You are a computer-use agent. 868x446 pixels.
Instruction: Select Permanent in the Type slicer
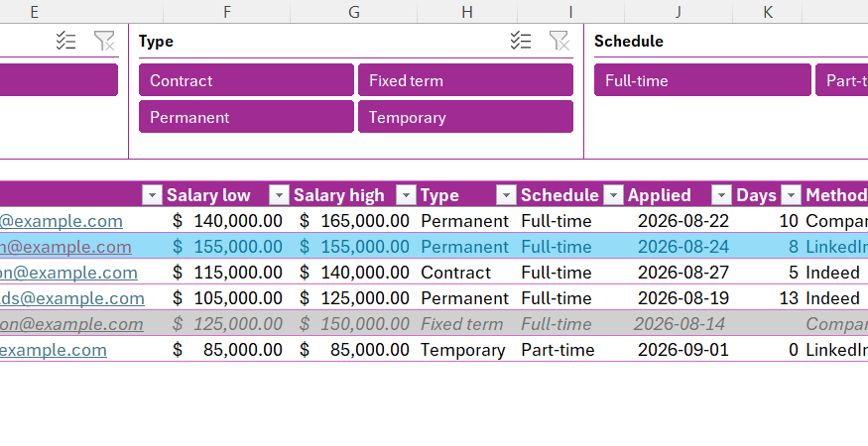click(246, 117)
